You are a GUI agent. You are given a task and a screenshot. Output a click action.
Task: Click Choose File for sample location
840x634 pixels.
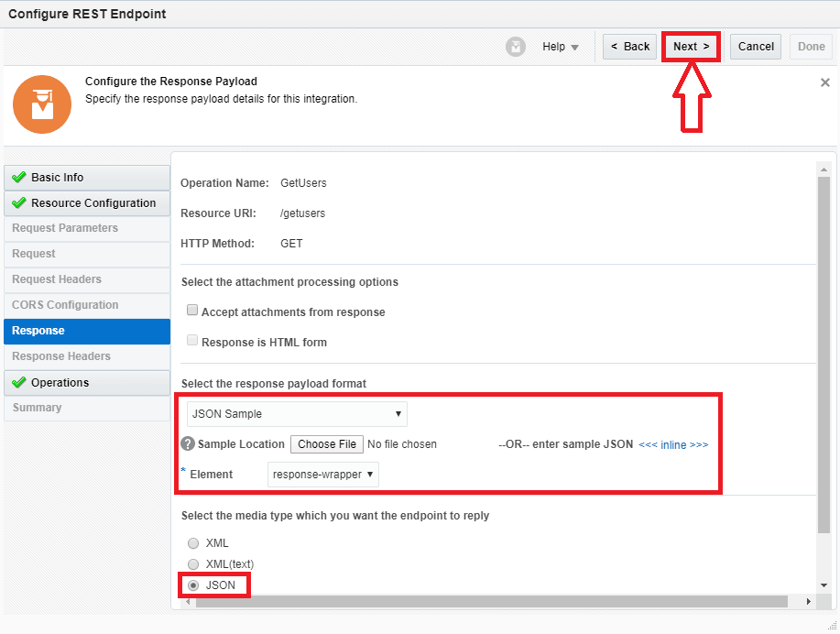327,444
